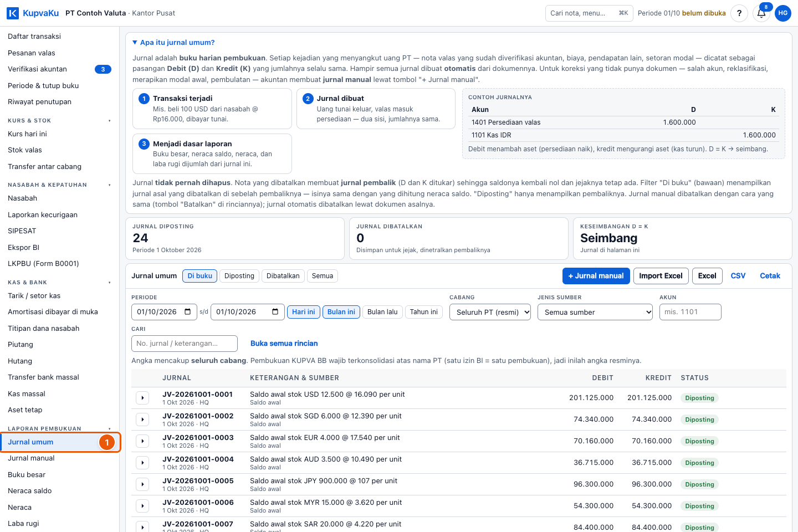Collapse the Kurs & Stok sidebar section
The width and height of the screenshot is (798, 532).
(59, 120)
